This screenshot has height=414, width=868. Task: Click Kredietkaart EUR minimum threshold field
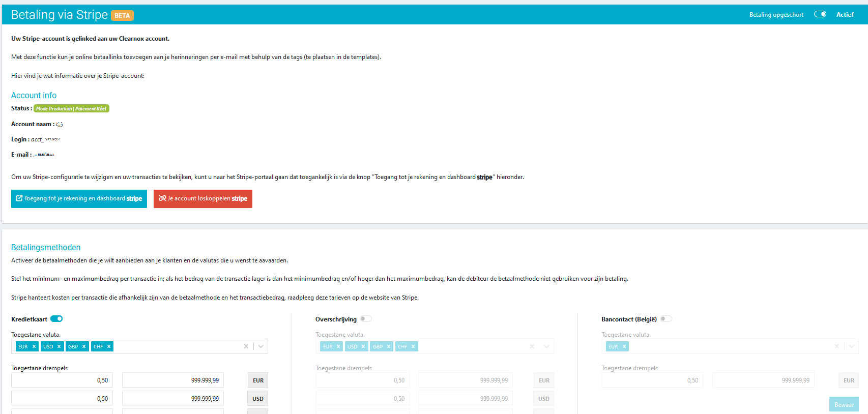pyautogui.click(x=62, y=380)
